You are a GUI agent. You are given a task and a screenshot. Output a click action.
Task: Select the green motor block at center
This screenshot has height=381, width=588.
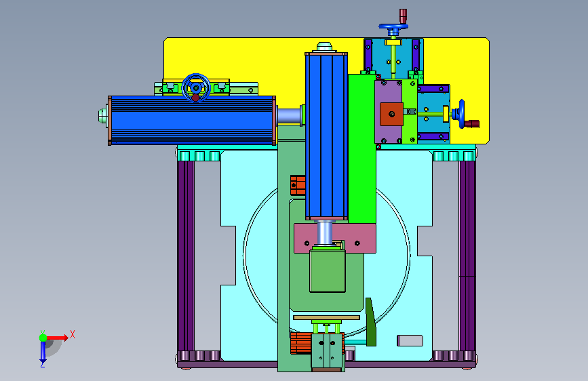click(328, 270)
